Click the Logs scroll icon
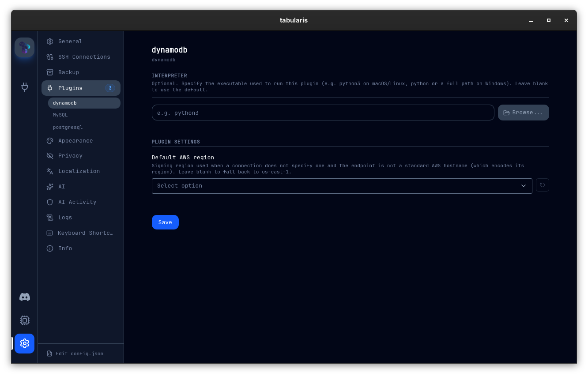Screen dimensions: 588x376 pyautogui.click(x=50, y=218)
